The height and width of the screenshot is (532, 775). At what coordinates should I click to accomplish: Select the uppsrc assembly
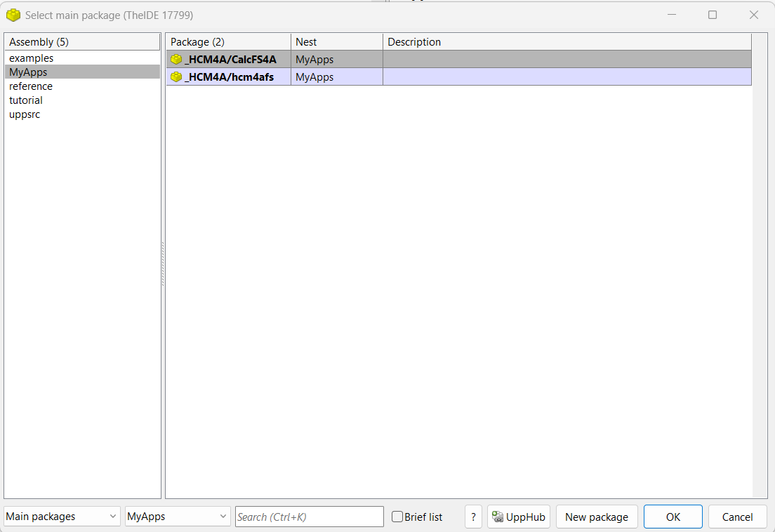(25, 114)
